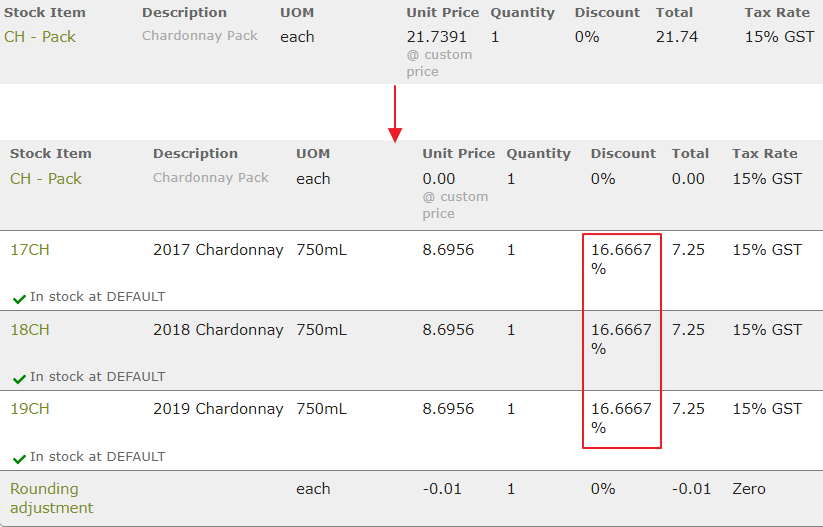
Task: Click the Unit Price header in top table
Action: pyautogui.click(x=442, y=13)
